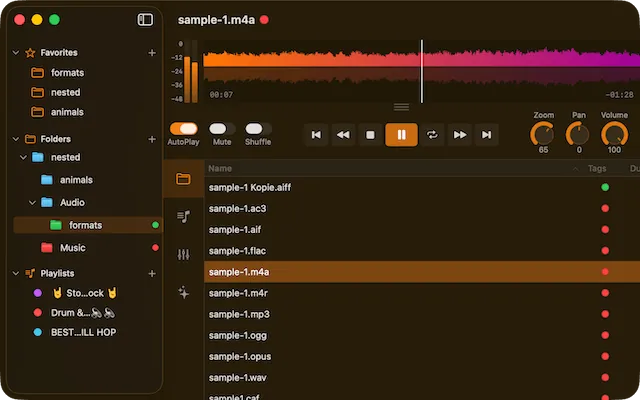Viewport: 640px width, 400px height.
Task: Collapse the Audio folder
Action: [x=33, y=202]
